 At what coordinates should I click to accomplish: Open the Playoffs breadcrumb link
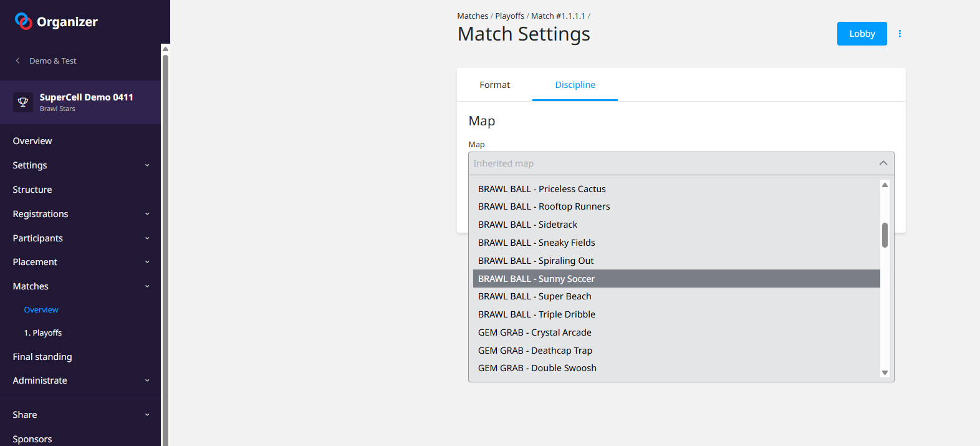(509, 16)
